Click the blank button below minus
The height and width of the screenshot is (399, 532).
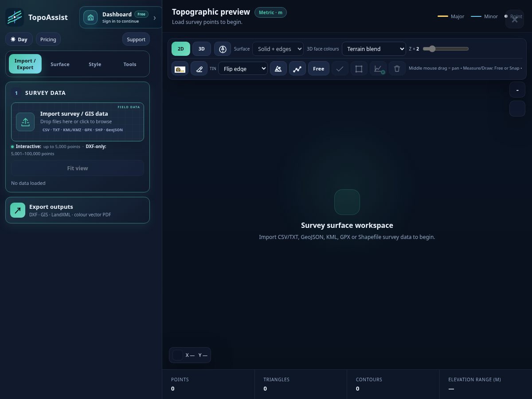(517, 109)
